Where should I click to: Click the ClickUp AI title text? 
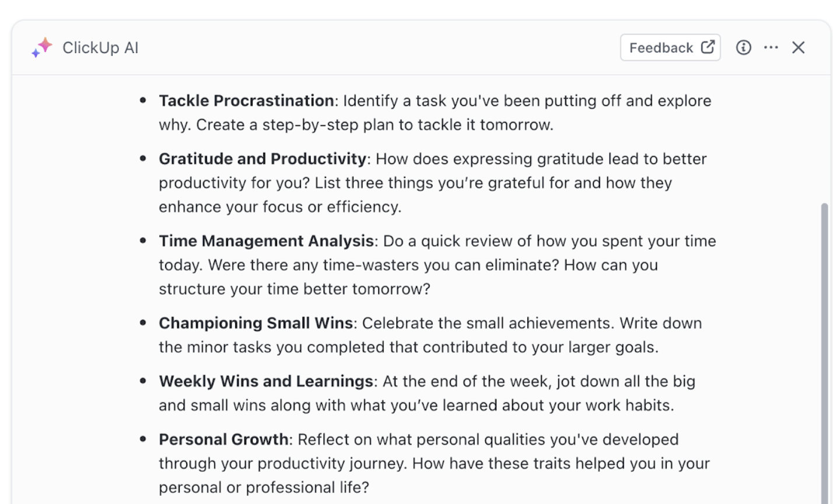pyautogui.click(x=100, y=48)
